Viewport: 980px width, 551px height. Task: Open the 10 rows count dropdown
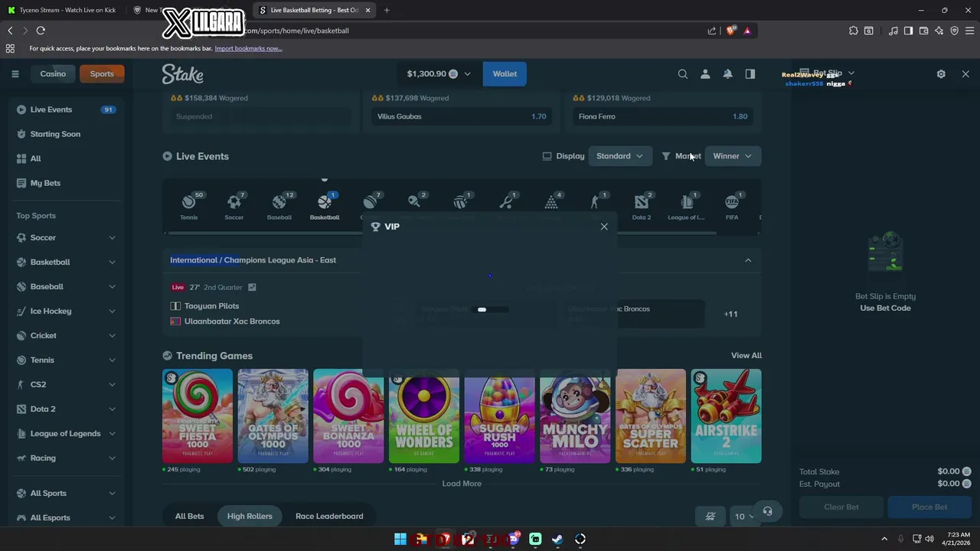(743, 517)
